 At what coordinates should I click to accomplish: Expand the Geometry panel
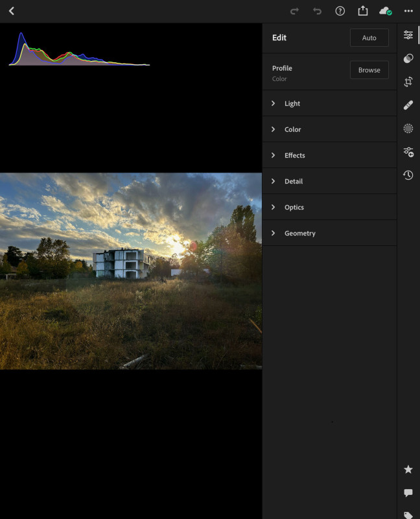[x=329, y=233]
